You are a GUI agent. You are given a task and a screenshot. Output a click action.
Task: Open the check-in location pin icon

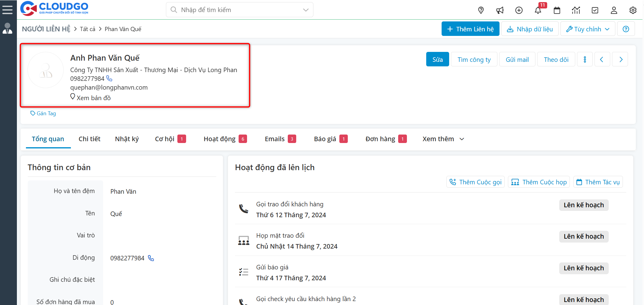(481, 10)
